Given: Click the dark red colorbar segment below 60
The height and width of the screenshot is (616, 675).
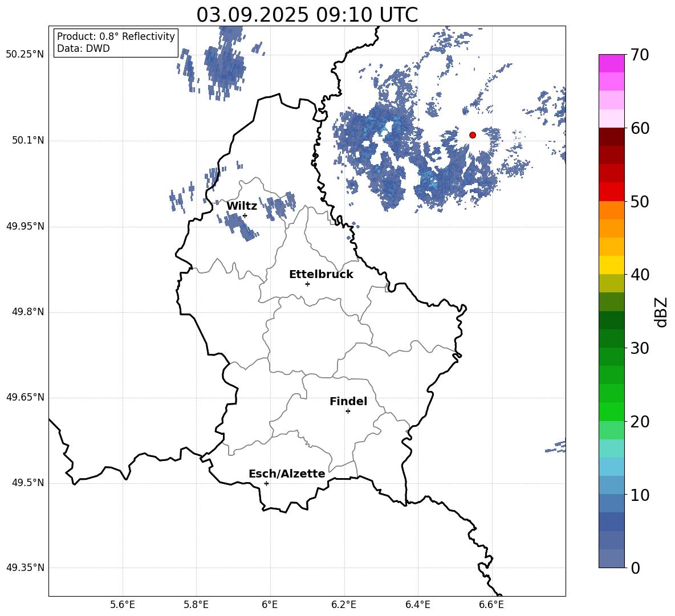Looking at the screenshot, I should coord(612,137).
